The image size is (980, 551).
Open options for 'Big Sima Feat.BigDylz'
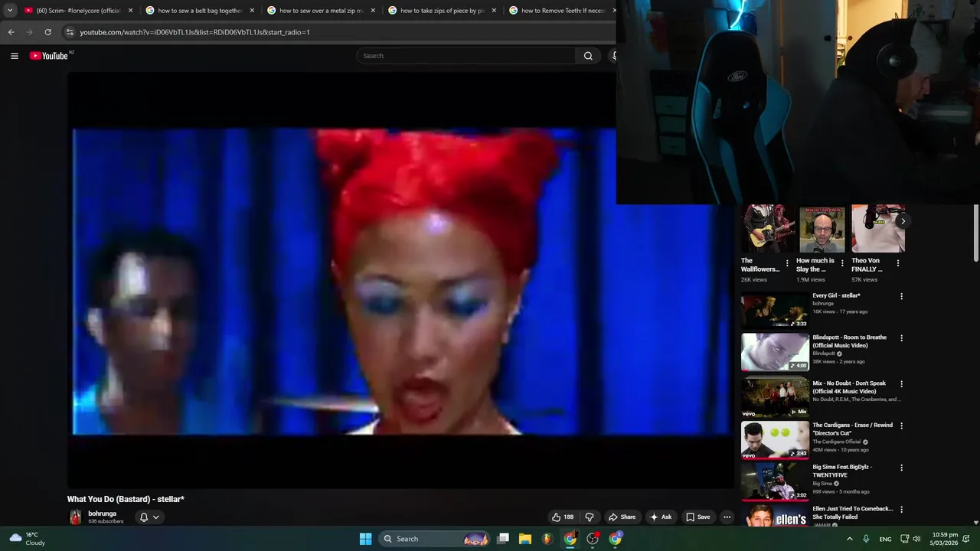(901, 468)
